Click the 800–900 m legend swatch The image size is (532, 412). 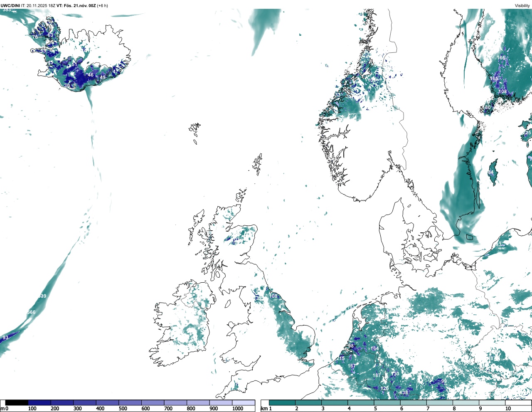198,403
